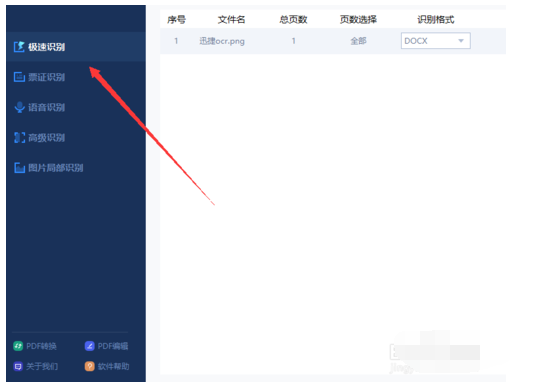Click the DOCX dropdown arrow

pos(461,41)
